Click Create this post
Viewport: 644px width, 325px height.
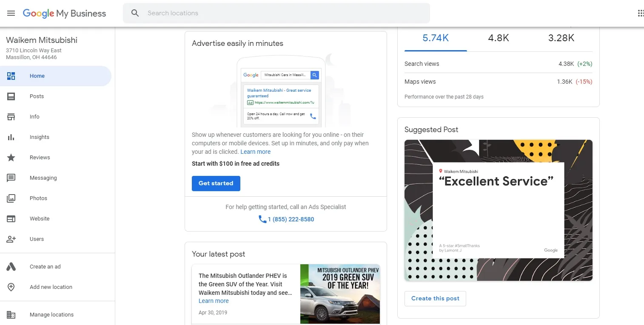coord(435,298)
